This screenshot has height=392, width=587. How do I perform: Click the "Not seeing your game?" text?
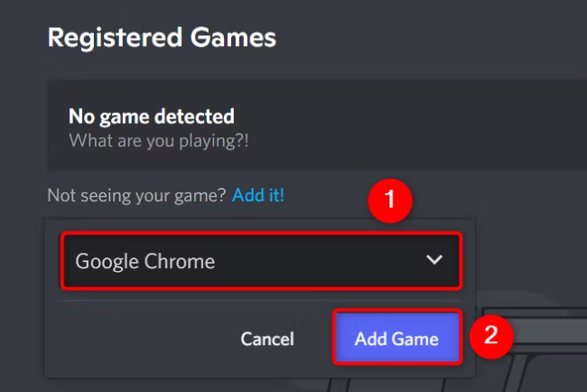tap(137, 194)
